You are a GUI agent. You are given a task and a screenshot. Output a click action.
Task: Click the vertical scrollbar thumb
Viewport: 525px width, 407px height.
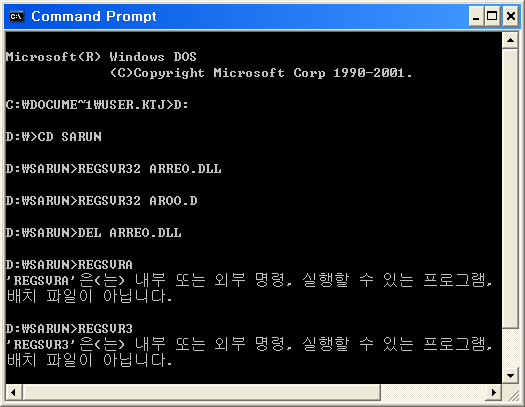[510, 188]
